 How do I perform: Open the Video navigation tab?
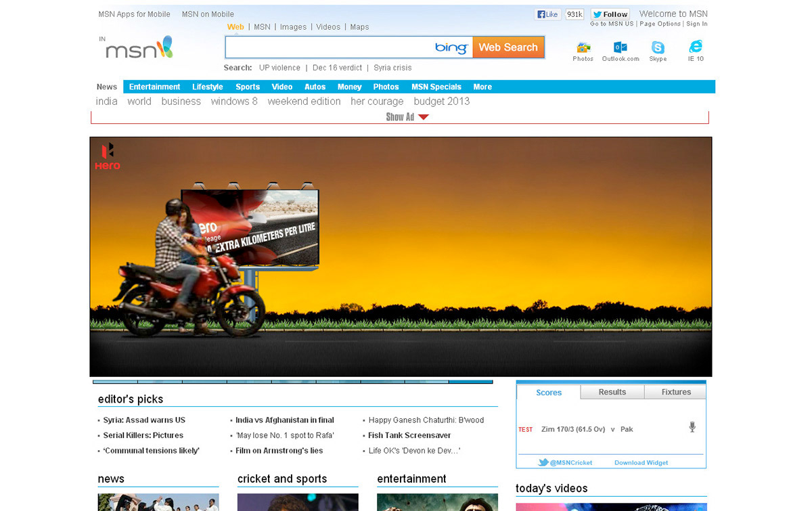pyautogui.click(x=282, y=87)
